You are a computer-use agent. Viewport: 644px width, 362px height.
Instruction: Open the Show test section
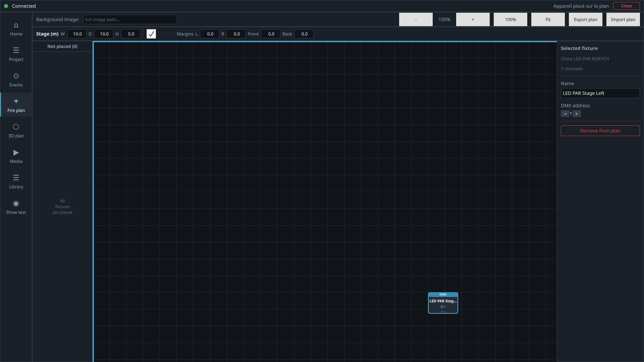point(16,207)
